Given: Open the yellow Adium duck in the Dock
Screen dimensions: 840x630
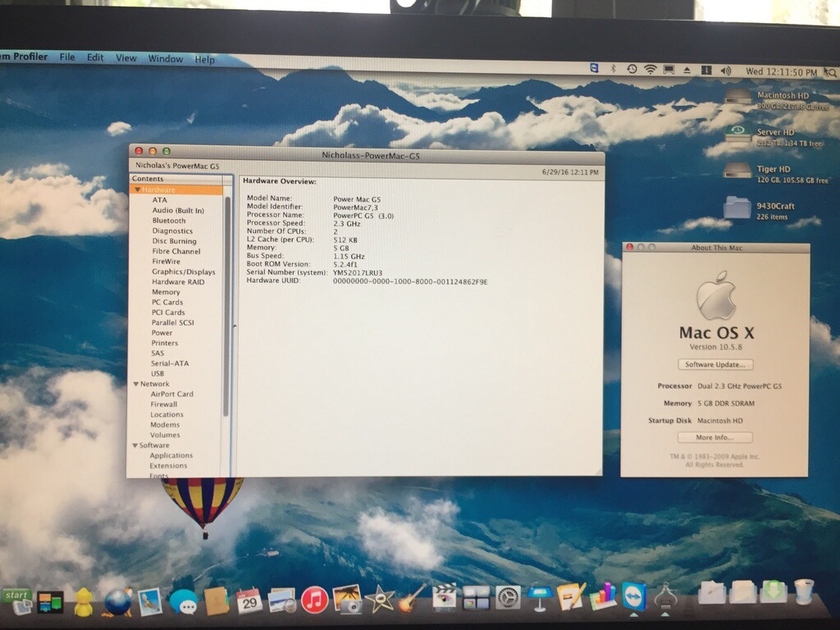Looking at the screenshot, I should tap(84, 603).
